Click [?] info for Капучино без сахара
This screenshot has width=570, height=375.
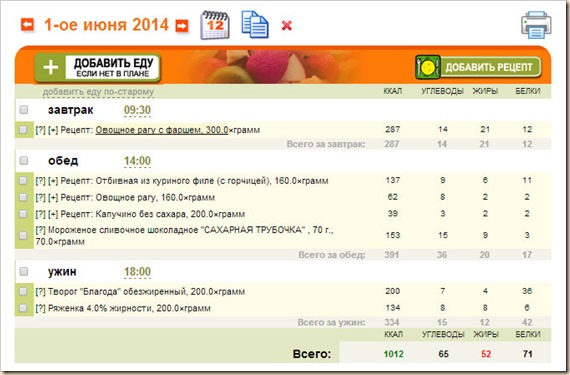coord(40,214)
